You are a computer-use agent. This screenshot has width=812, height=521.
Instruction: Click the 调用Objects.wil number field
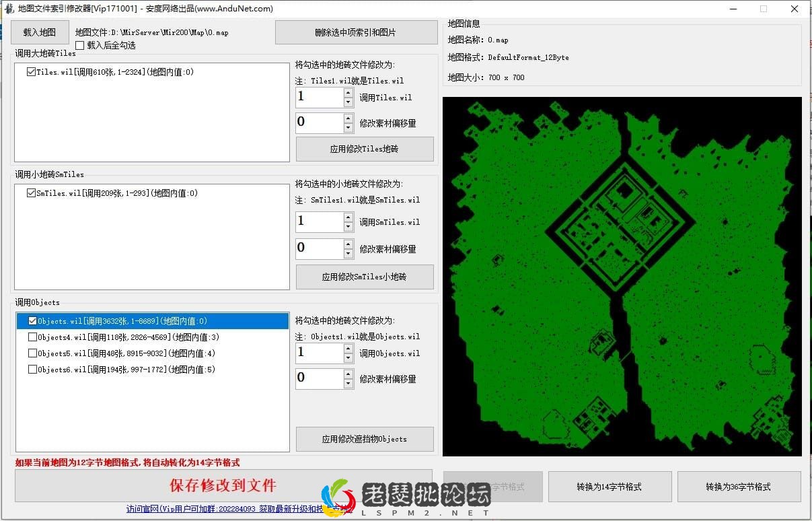pos(316,353)
